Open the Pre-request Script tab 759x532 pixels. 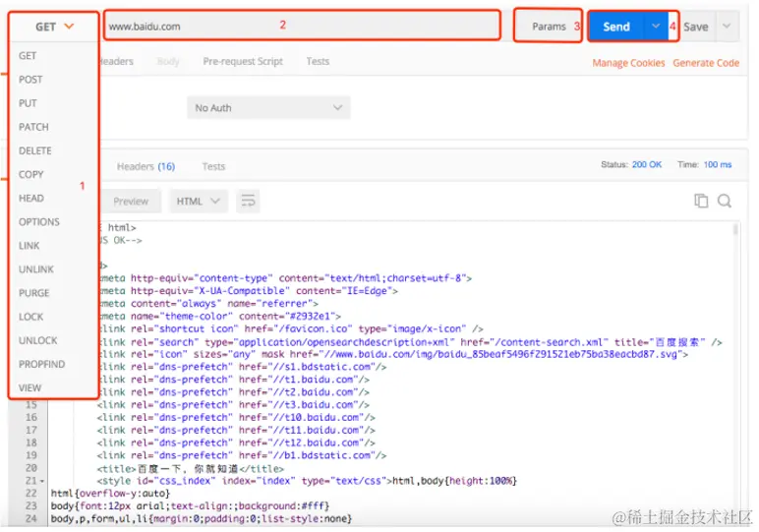pyautogui.click(x=243, y=62)
